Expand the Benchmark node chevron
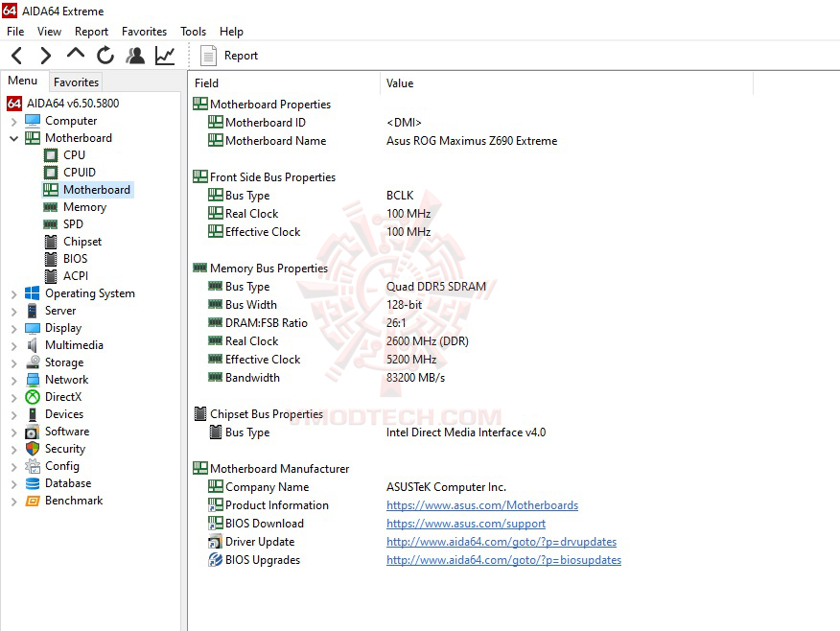This screenshot has height=631, width=840. (14, 502)
